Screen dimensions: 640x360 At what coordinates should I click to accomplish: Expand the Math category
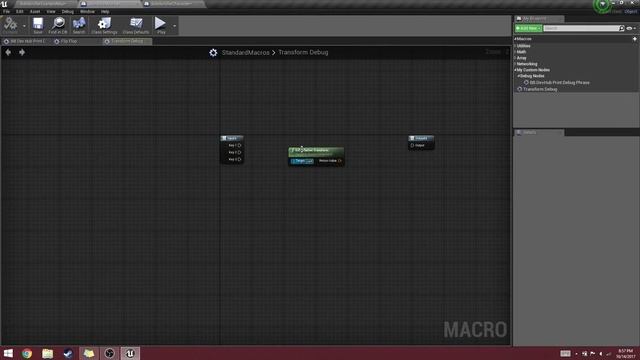[516, 52]
